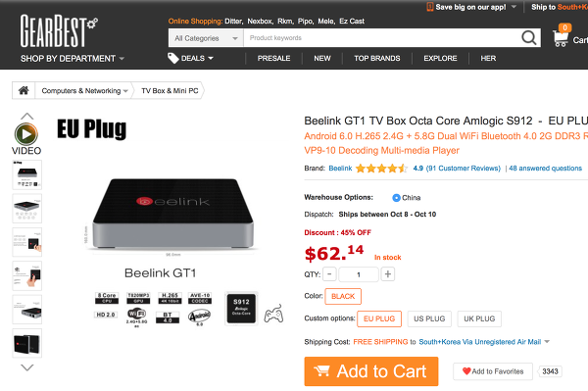Increase quantity with the plus button
This screenshot has height=391, width=588.
pos(388,274)
